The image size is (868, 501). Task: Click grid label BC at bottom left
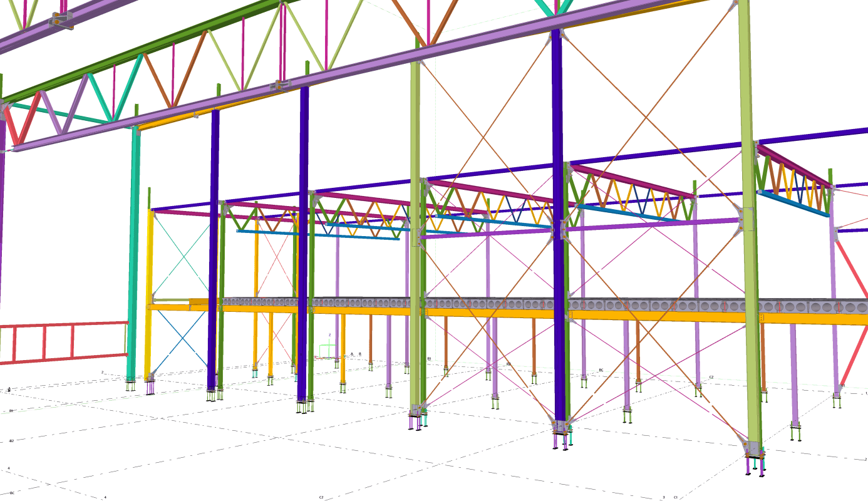pyautogui.click(x=12, y=493)
